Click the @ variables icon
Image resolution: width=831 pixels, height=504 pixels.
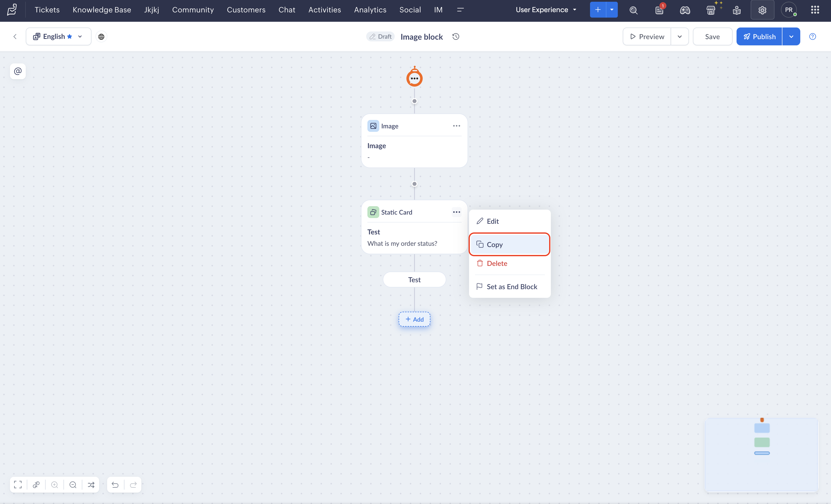point(18,71)
